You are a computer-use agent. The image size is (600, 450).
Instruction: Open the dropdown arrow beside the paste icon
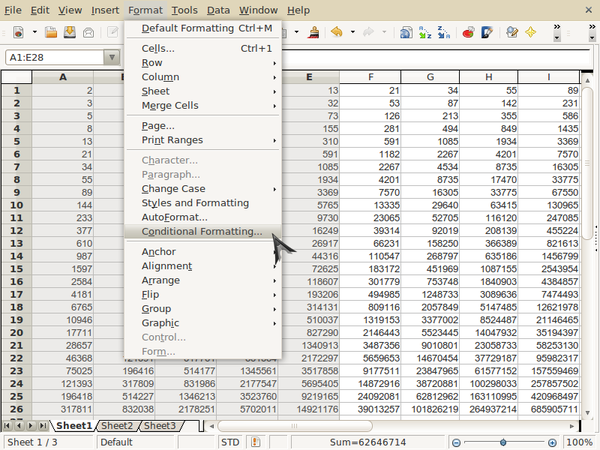297,32
